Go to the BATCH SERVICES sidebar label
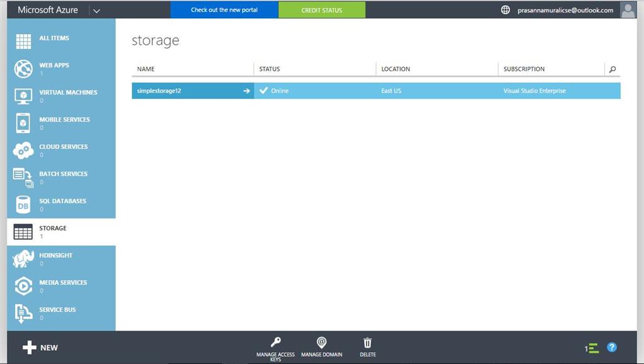The image size is (644, 364). [x=64, y=174]
